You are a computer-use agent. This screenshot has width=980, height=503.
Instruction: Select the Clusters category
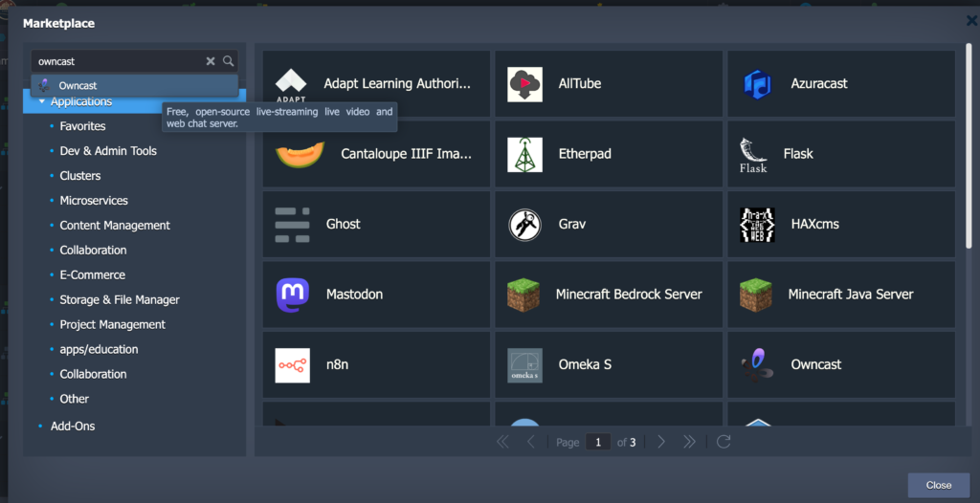coord(80,176)
